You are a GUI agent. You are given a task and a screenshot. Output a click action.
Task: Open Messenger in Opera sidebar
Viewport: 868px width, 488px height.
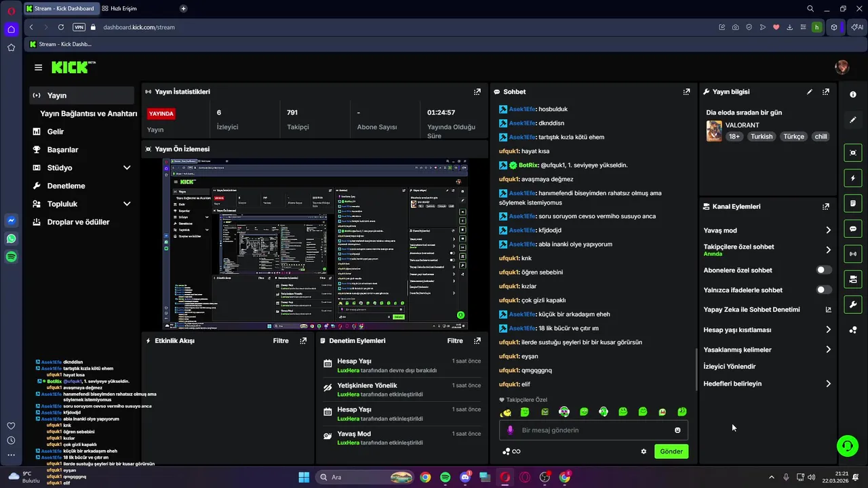(11, 221)
